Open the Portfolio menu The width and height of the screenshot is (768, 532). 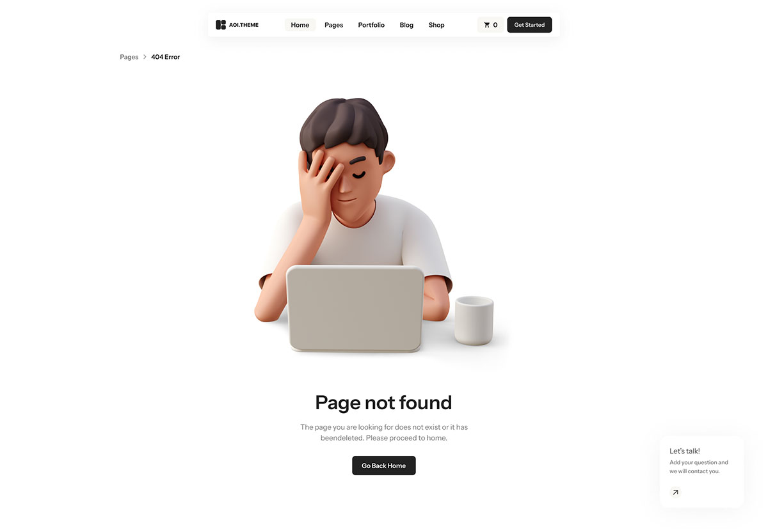coord(371,25)
